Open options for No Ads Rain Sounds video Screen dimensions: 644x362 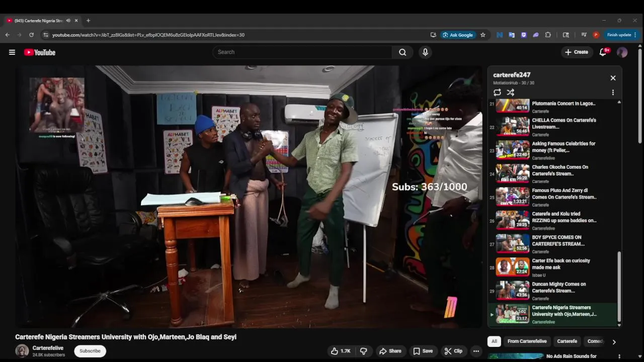click(619, 356)
